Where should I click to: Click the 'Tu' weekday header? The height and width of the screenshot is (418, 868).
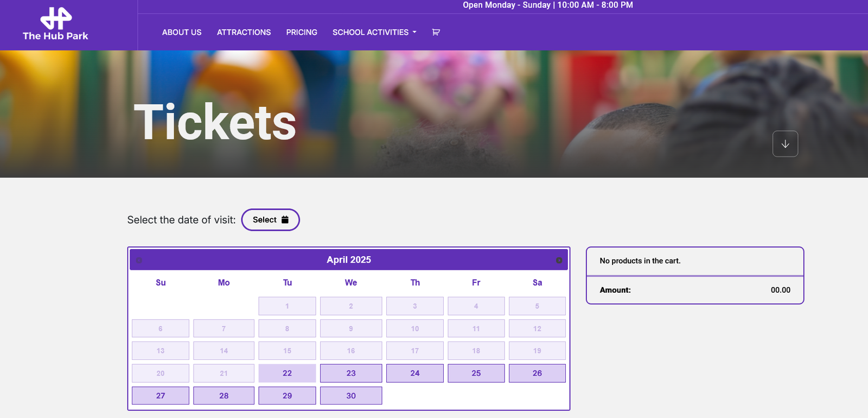(287, 283)
